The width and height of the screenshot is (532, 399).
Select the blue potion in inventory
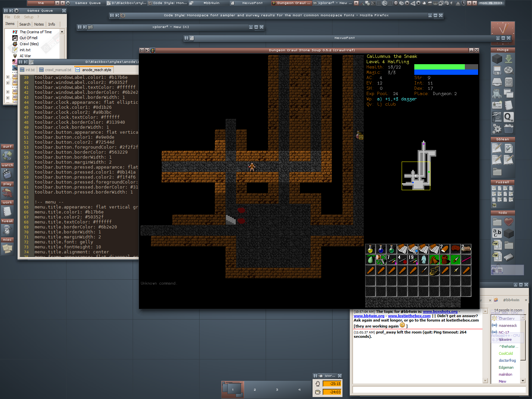click(x=381, y=249)
